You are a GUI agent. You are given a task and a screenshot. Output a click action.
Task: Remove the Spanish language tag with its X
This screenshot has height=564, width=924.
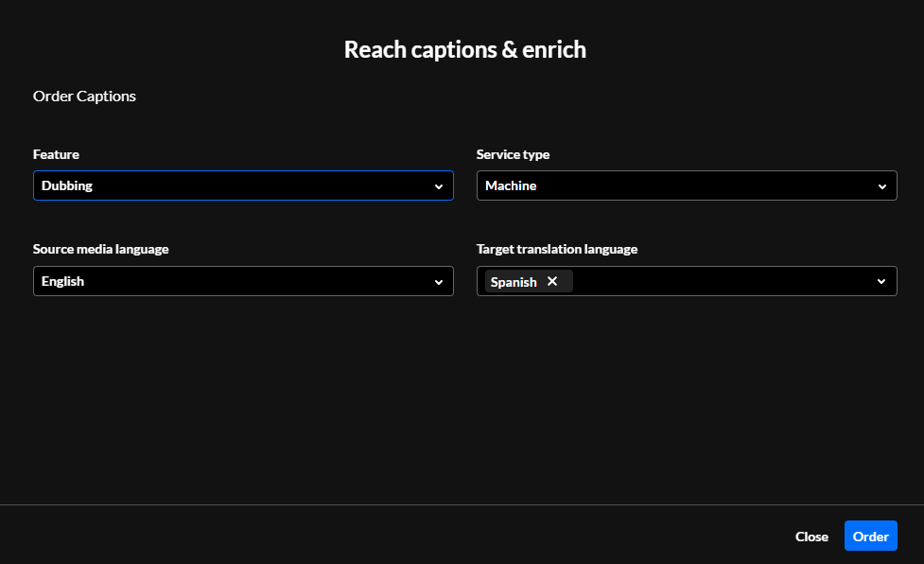click(x=552, y=281)
